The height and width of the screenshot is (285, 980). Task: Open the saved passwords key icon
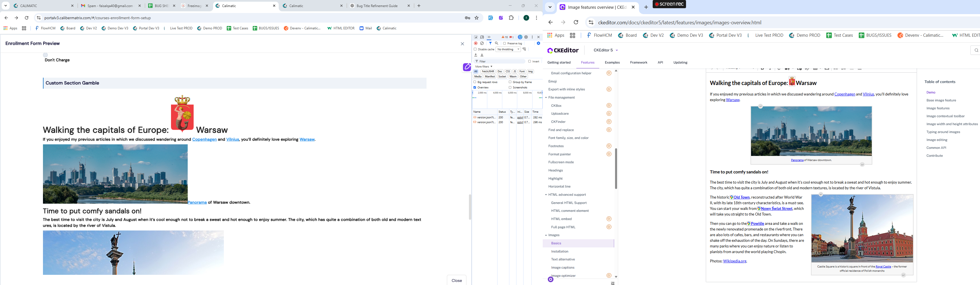(x=468, y=18)
